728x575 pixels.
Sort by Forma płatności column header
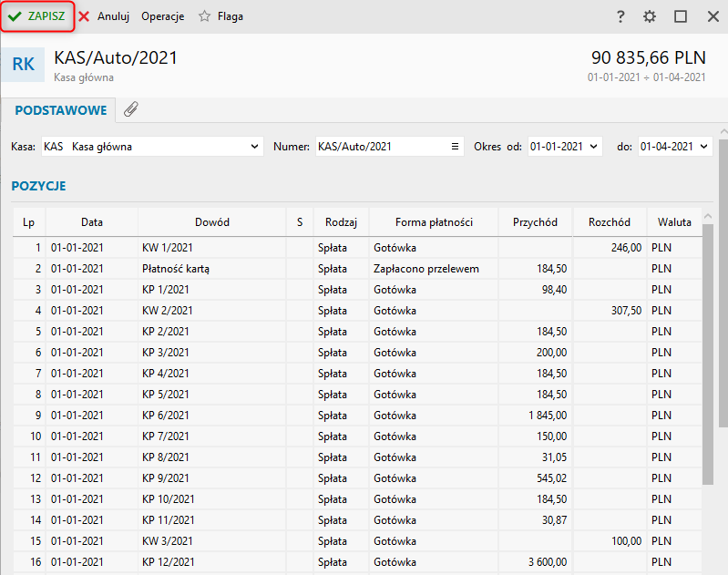[x=434, y=222]
